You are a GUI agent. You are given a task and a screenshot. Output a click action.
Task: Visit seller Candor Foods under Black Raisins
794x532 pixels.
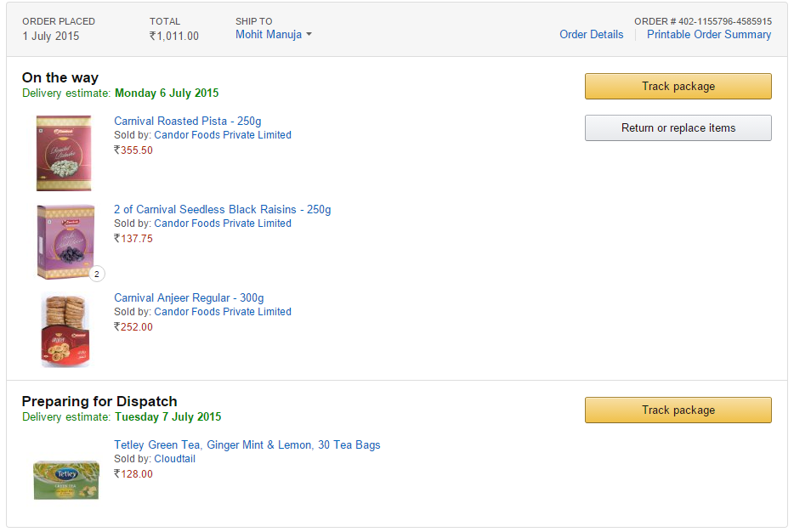223,224
